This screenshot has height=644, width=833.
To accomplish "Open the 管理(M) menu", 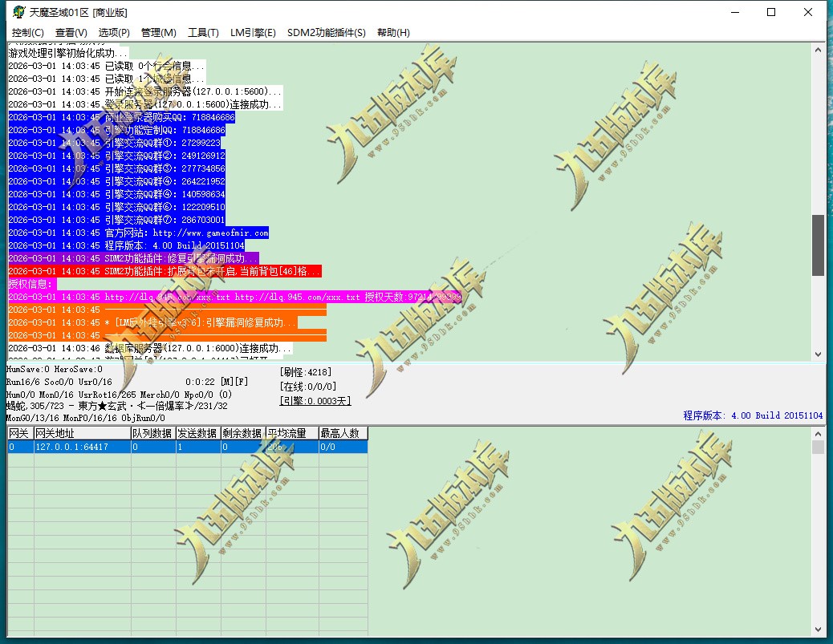I will click(x=158, y=33).
